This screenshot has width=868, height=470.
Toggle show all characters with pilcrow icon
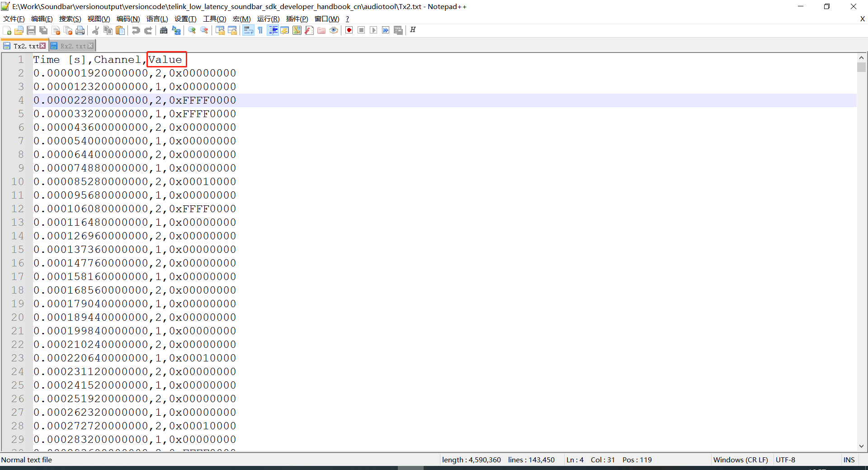click(x=260, y=30)
